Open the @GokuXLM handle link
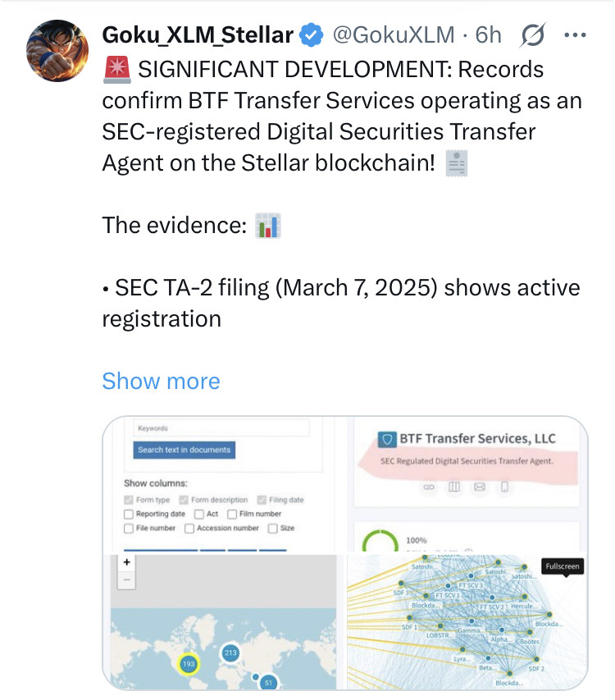 click(392, 34)
